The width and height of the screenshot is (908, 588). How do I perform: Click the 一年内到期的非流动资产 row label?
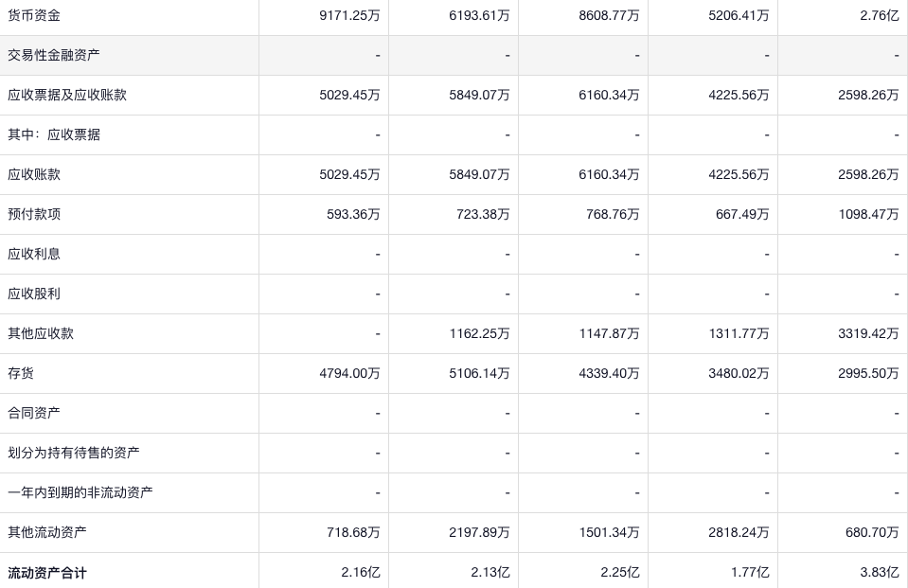(x=80, y=492)
